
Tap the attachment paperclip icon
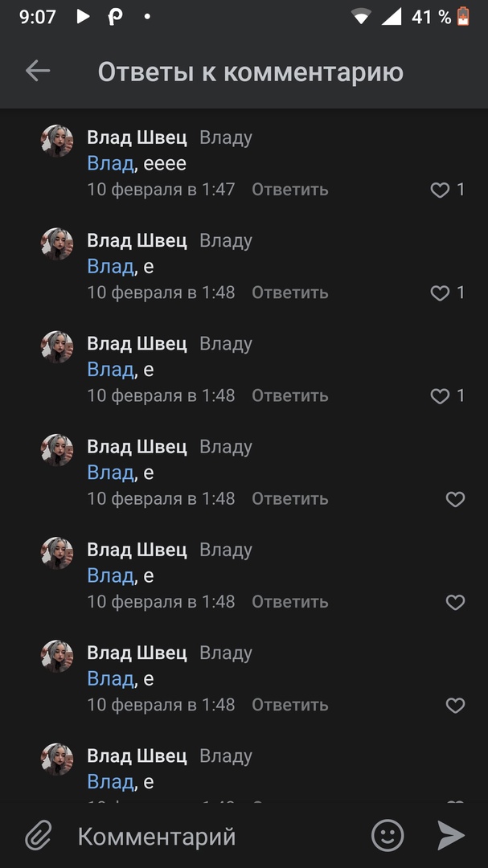tap(38, 836)
